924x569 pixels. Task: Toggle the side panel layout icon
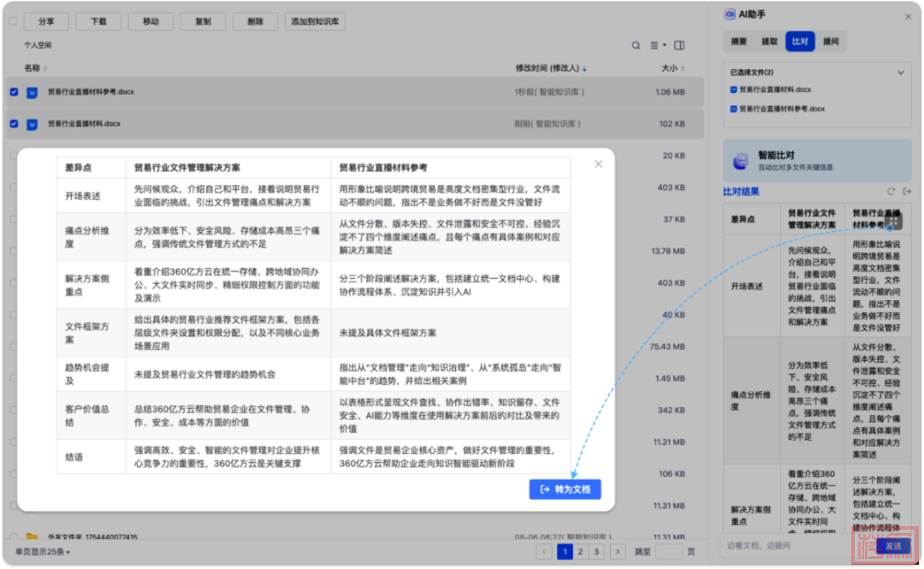click(679, 45)
